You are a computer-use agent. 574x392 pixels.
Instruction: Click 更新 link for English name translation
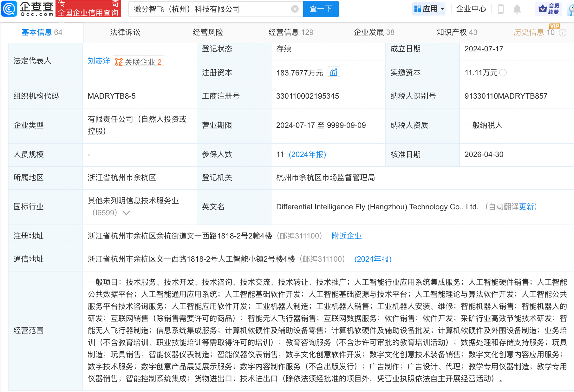coord(526,207)
